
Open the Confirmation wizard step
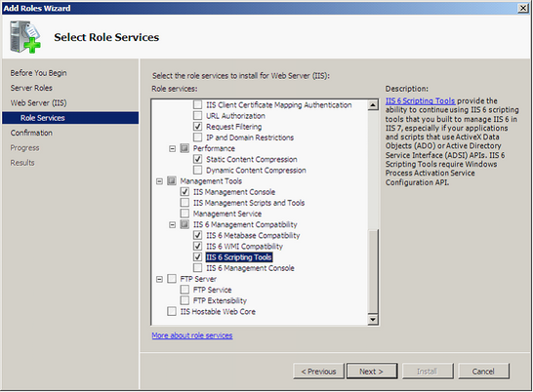[31, 133]
